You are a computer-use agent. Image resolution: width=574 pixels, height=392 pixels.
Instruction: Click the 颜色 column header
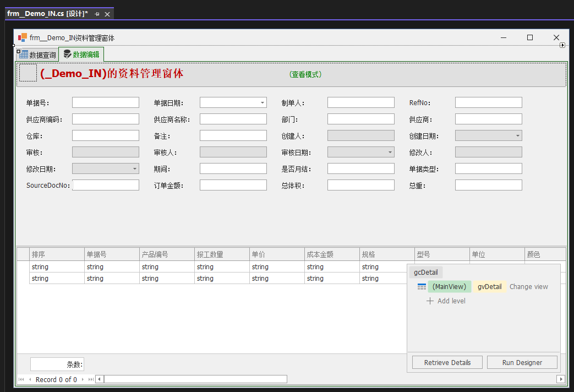(545, 254)
